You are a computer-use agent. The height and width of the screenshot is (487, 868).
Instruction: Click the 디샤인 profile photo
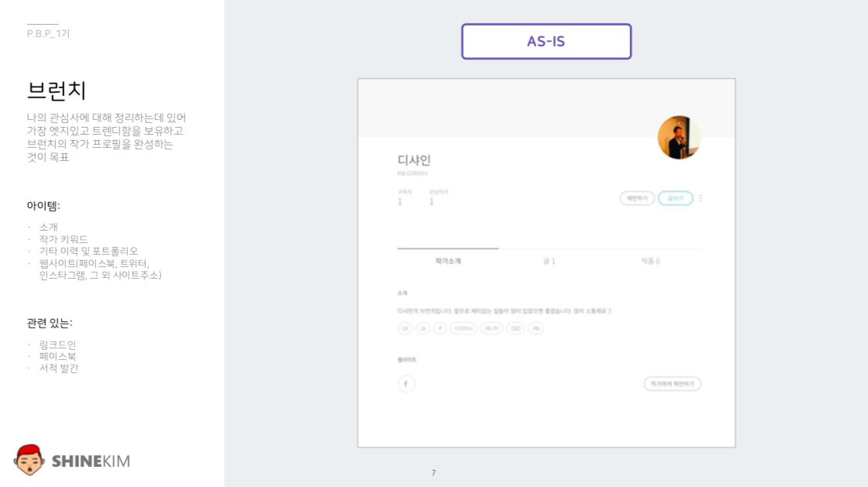coord(679,138)
